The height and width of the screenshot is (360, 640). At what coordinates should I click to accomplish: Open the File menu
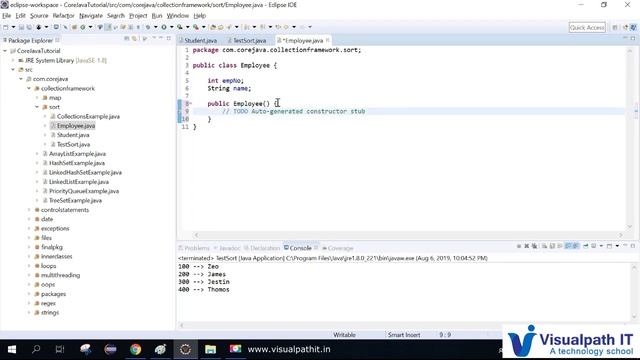pyautogui.click(x=7, y=16)
